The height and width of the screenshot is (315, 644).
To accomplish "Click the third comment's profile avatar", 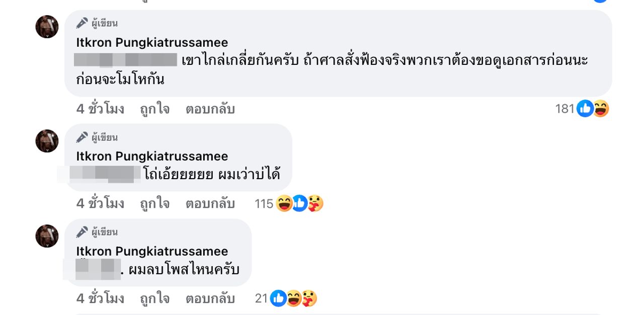I will tap(47, 236).
